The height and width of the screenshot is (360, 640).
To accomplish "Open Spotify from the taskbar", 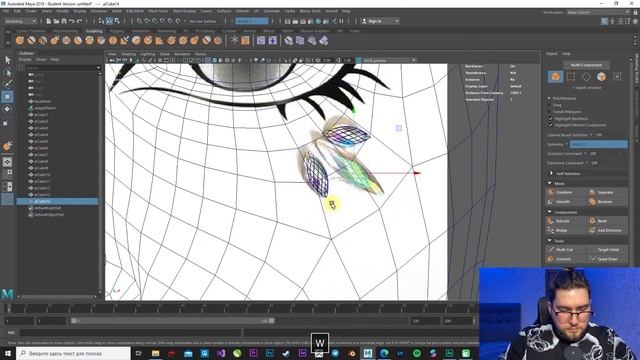I will [417, 353].
